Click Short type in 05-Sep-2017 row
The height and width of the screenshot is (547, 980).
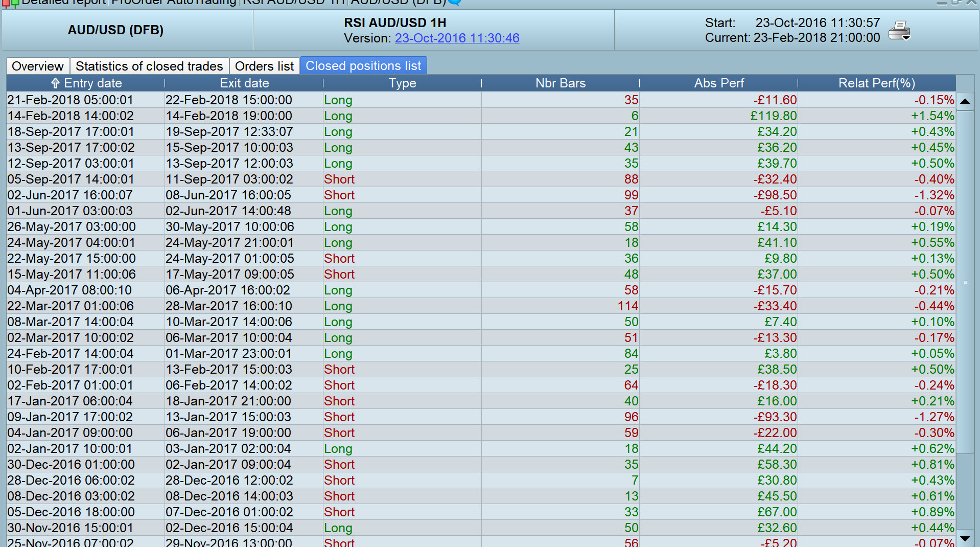tap(339, 179)
